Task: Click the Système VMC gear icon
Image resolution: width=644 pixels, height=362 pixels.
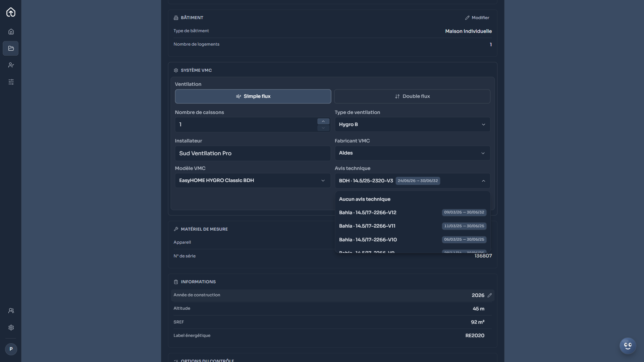Action: click(176, 70)
